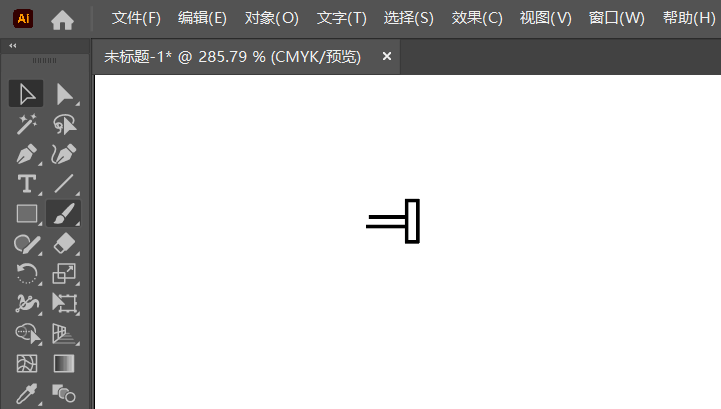Select the Line Segment tool
721x409 pixels.
pyautogui.click(x=64, y=184)
